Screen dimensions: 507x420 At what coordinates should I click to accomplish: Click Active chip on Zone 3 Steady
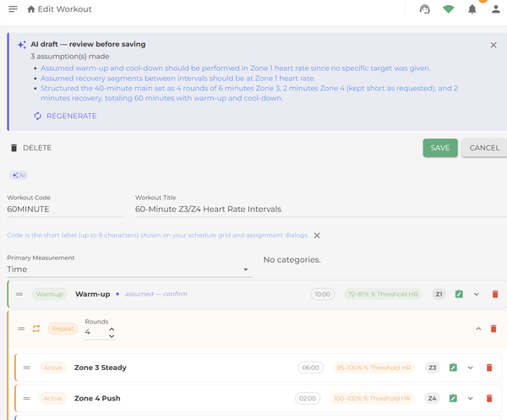[52, 368]
